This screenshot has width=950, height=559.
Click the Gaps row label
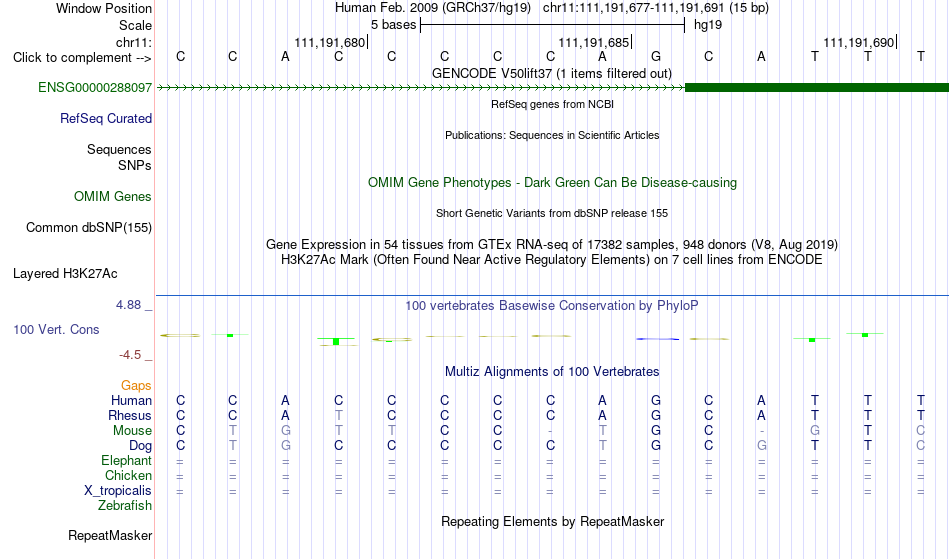pos(136,385)
